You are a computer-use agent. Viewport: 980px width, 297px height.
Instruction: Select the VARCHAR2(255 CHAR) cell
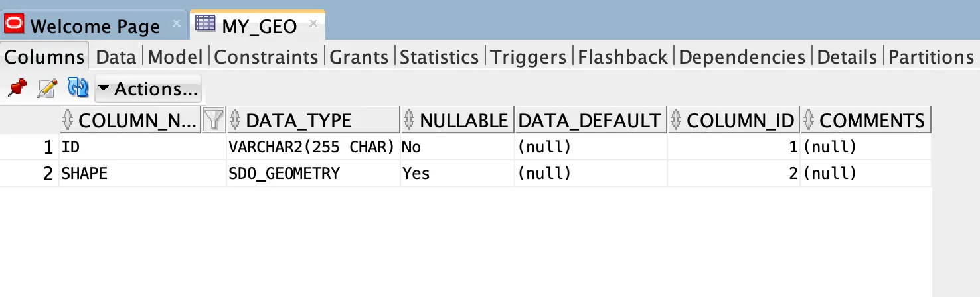(x=313, y=147)
